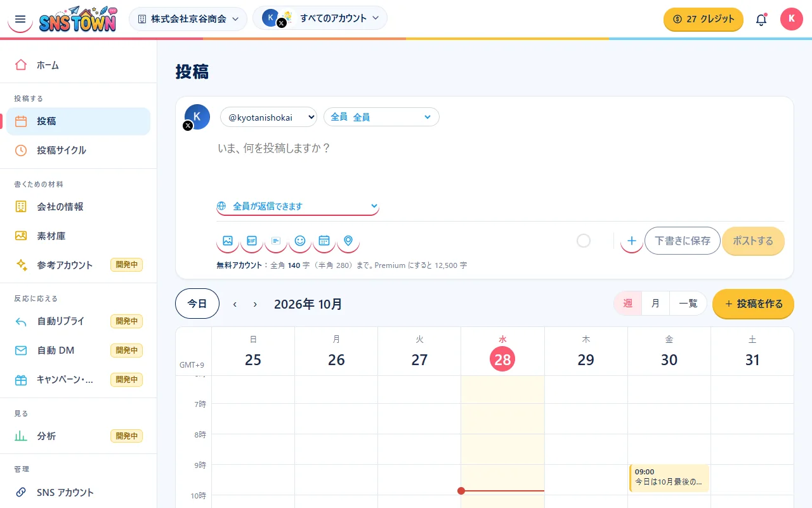Go to next week in calendar

[255, 304]
